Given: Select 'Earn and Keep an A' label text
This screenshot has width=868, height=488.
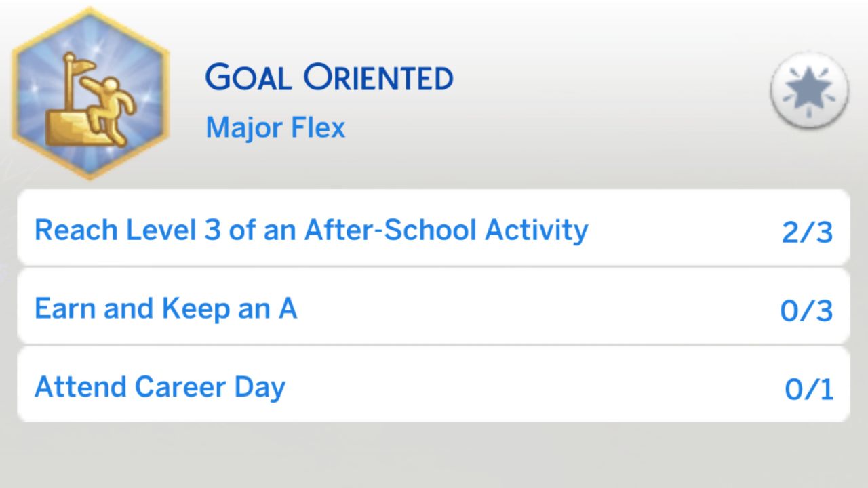Looking at the screenshot, I should [165, 308].
